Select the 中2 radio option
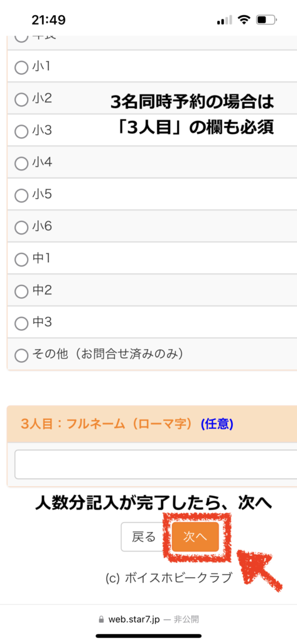This screenshot has height=644, width=297. tap(21, 291)
